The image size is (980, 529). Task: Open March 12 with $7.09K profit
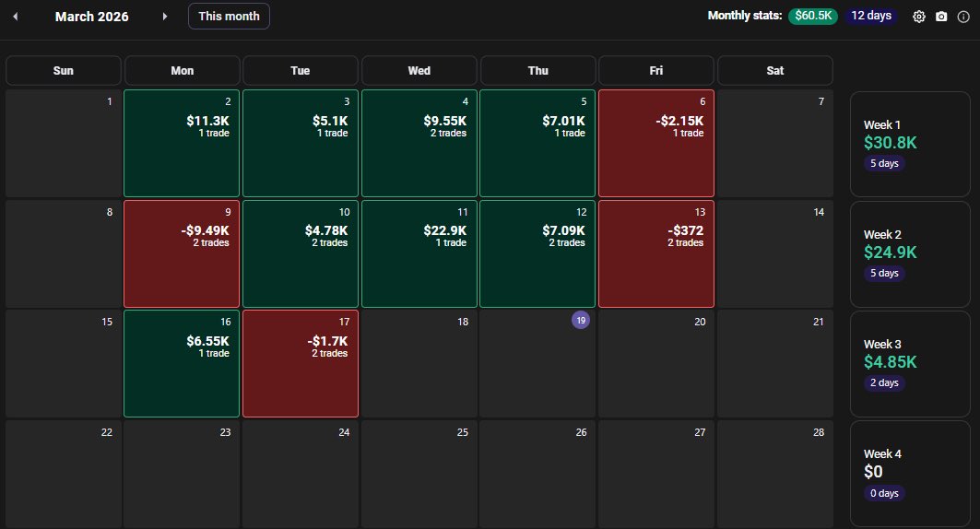[x=537, y=253]
